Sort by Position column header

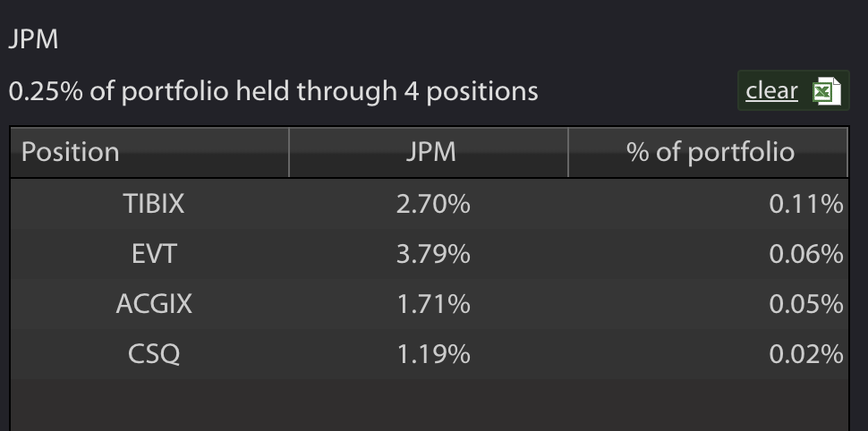point(149,152)
